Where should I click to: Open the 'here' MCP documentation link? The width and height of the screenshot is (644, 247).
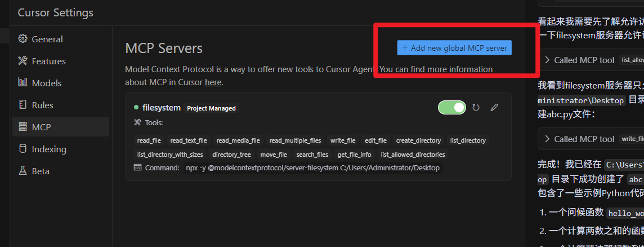213,82
